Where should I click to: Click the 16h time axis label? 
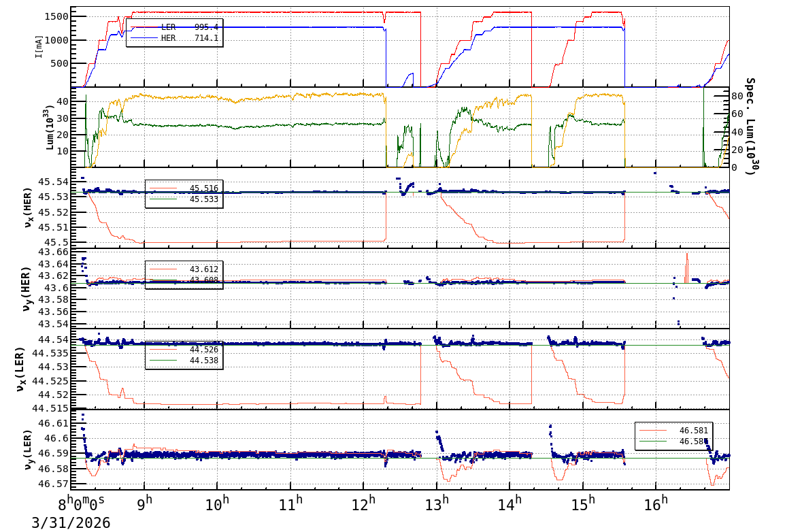coord(656,503)
